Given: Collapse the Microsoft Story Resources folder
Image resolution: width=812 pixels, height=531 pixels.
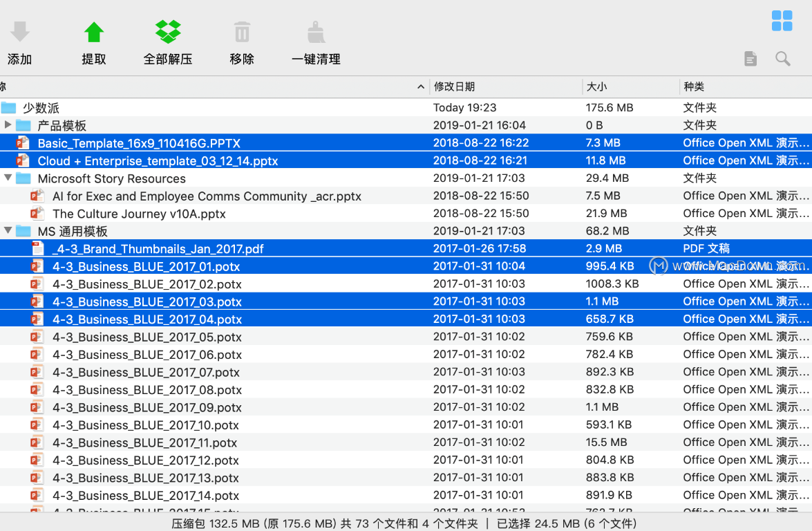Looking at the screenshot, I should 8,178.
